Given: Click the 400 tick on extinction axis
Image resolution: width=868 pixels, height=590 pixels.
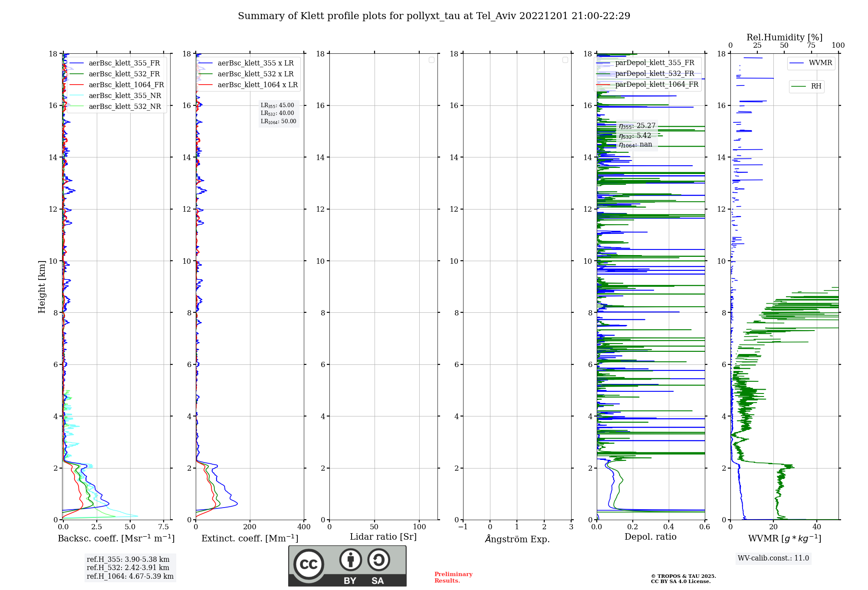Looking at the screenshot, I should coord(304,527).
